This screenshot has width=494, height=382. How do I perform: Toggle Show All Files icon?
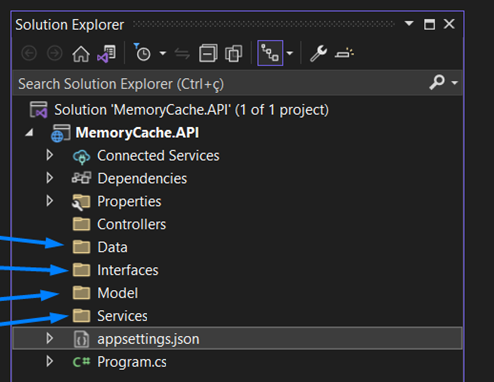tap(234, 53)
